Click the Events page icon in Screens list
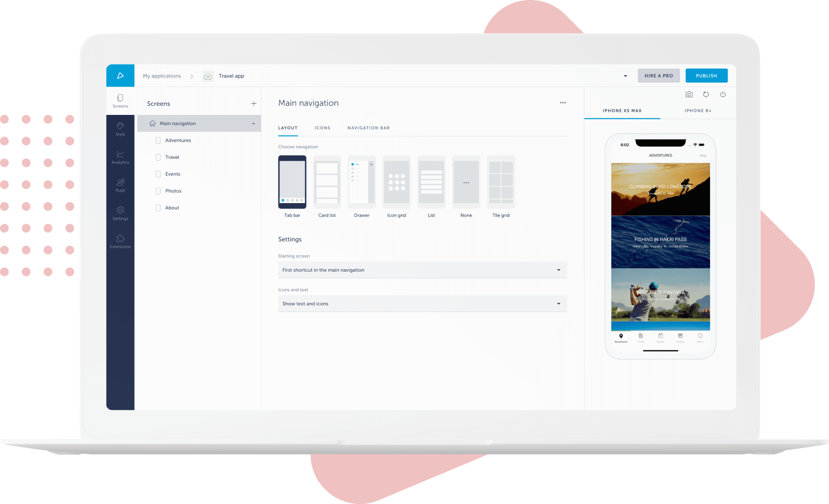The width and height of the screenshot is (829, 504). [x=158, y=174]
